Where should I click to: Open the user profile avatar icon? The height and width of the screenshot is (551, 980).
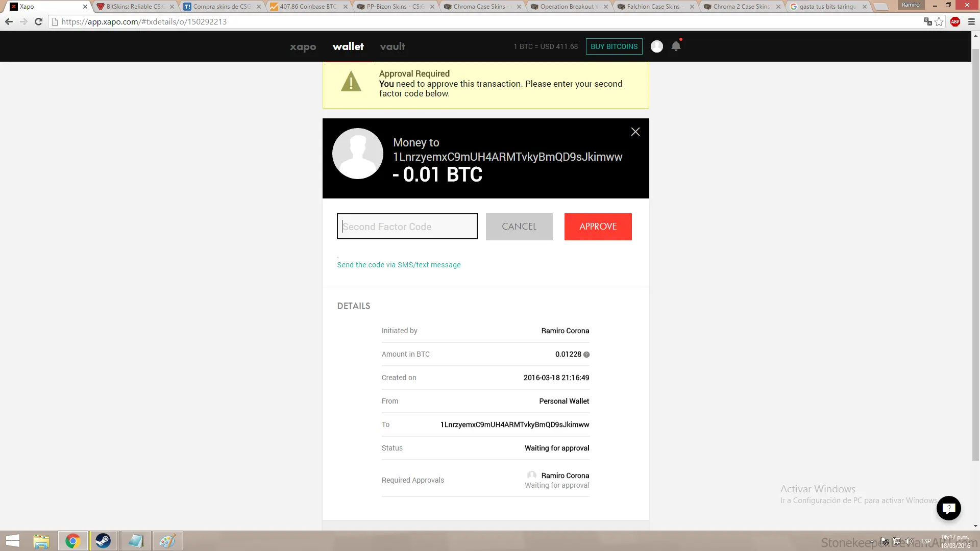point(657,46)
